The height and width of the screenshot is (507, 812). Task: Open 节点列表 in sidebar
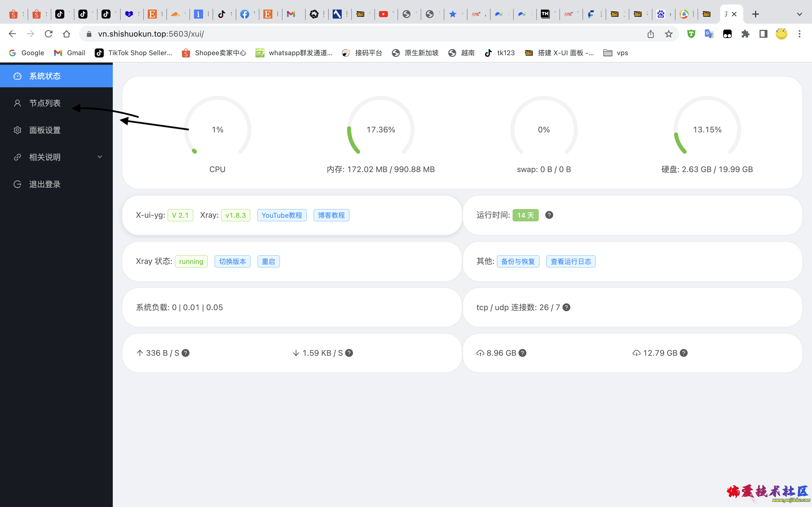pyautogui.click(x=45, y=103)
